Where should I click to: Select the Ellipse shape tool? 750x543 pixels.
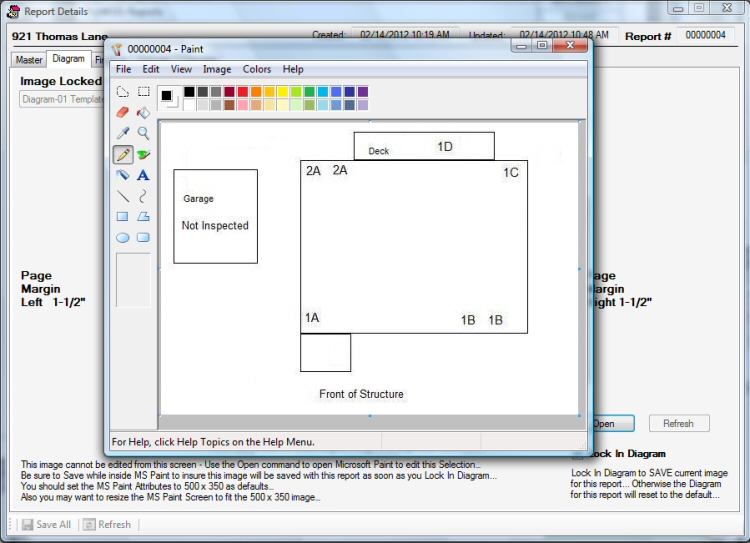point(123,238)
